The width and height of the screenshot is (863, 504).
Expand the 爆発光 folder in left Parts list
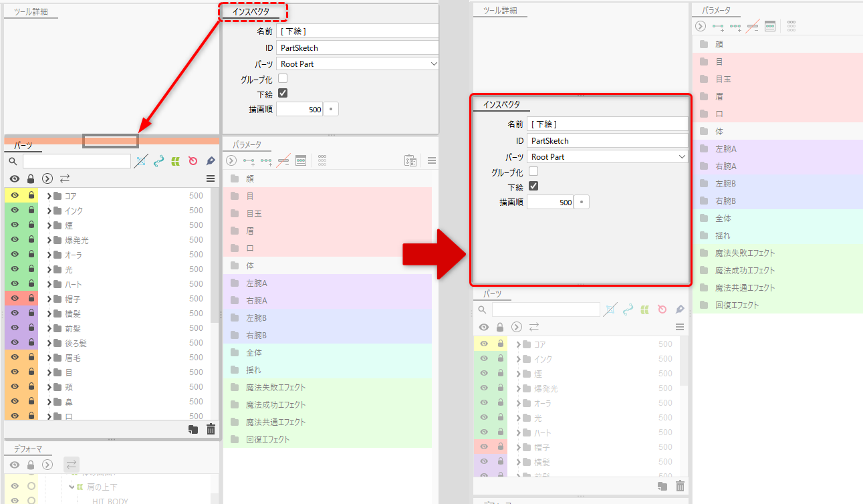(x=49, y=240)
